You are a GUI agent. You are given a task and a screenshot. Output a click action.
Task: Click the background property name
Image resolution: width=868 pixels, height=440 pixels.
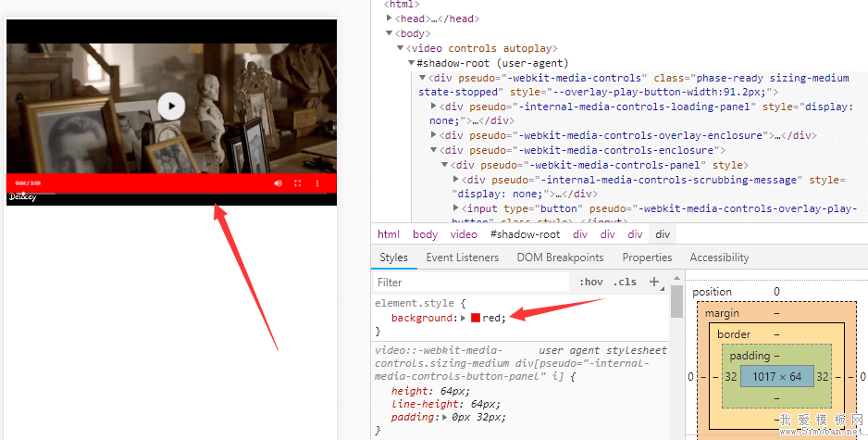coord(422,318)
